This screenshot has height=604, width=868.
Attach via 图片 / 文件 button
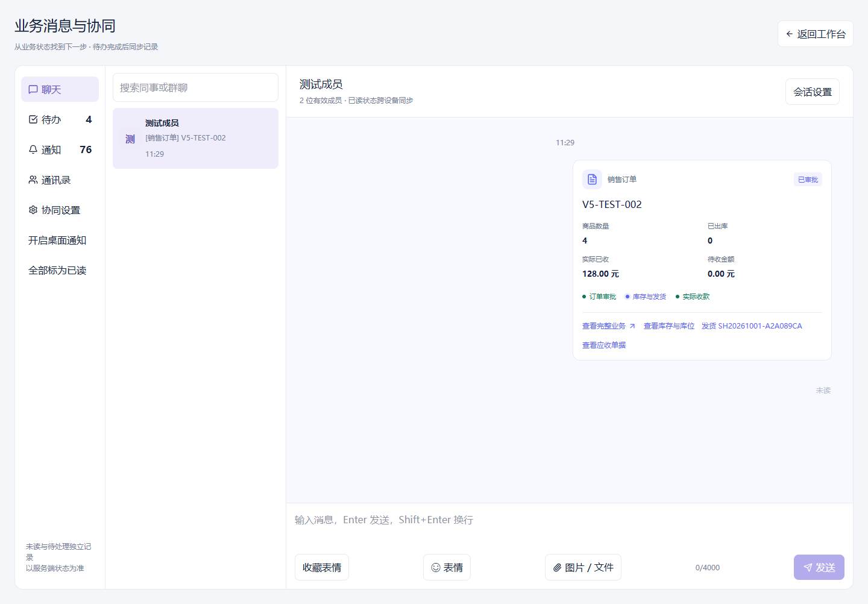[583, 567]
